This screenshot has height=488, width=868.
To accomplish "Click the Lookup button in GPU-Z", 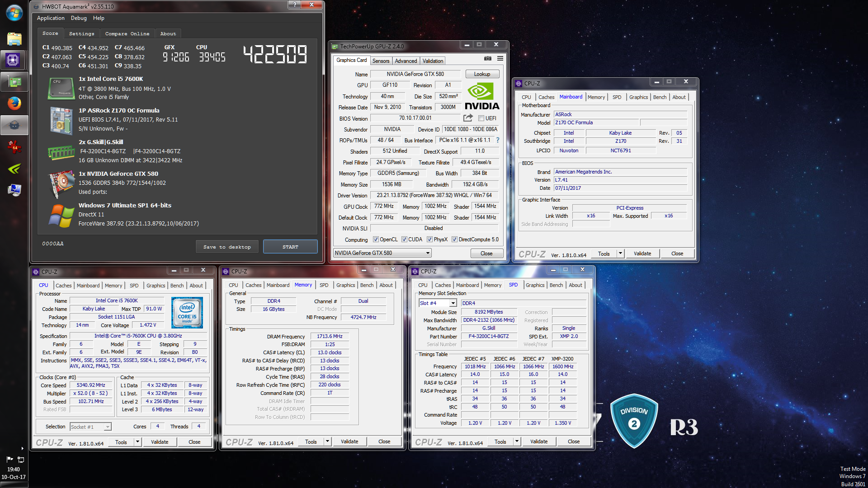I will [x=482, y=74].
